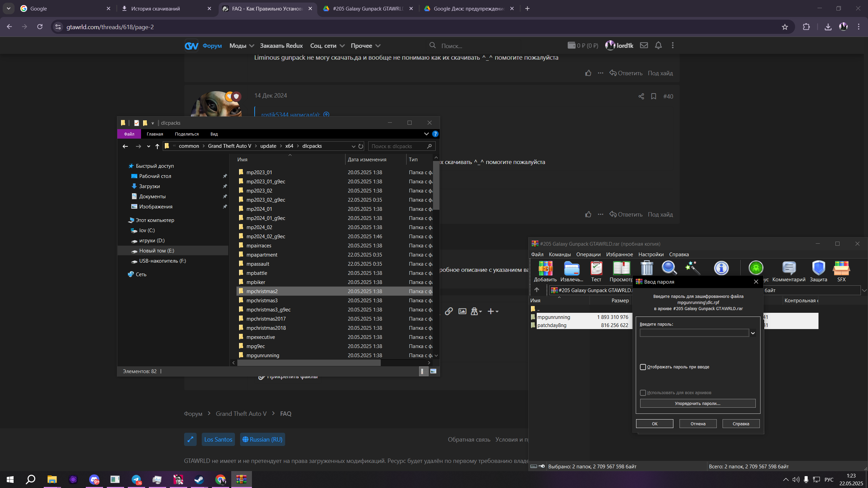This screenshot has height=488, width=868.
Task: Click the Explorer horizontal scrollbar thumb
Action: 309,363
